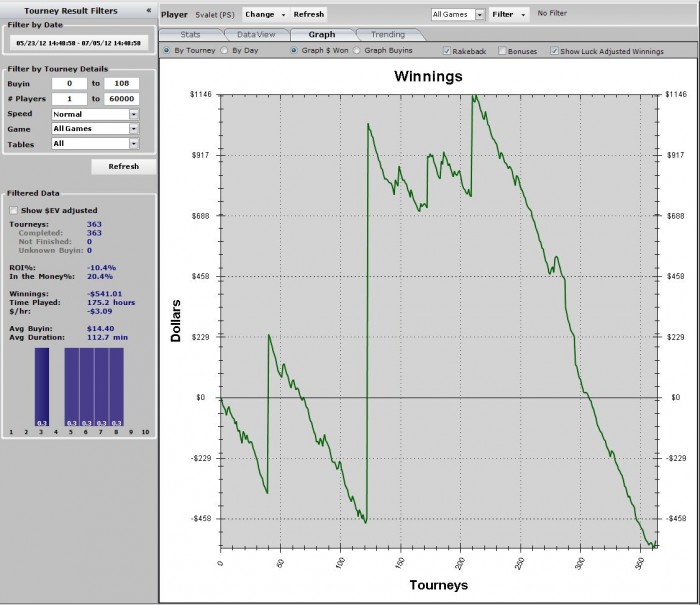
Task: Toggle Show Luck Adjusted Winnings
Action: pos(554,51)
